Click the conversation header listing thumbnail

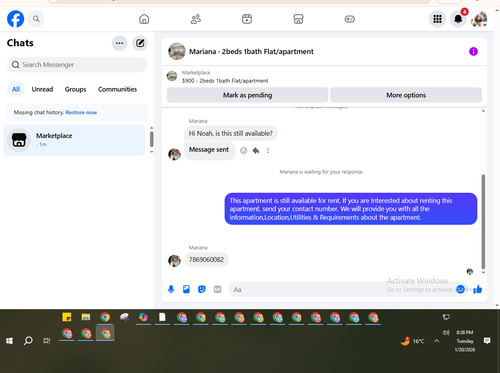point(177,51)
